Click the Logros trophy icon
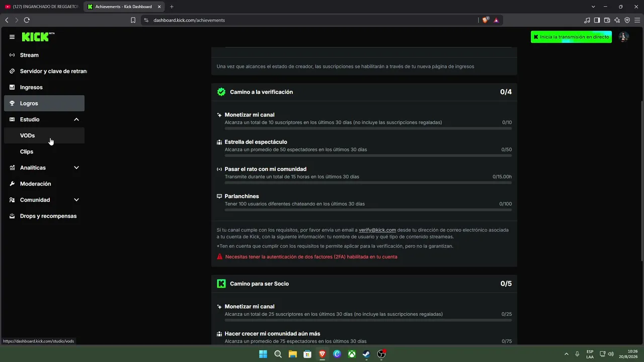The width and height of the screenshot is (644, 362). point(12,103)
